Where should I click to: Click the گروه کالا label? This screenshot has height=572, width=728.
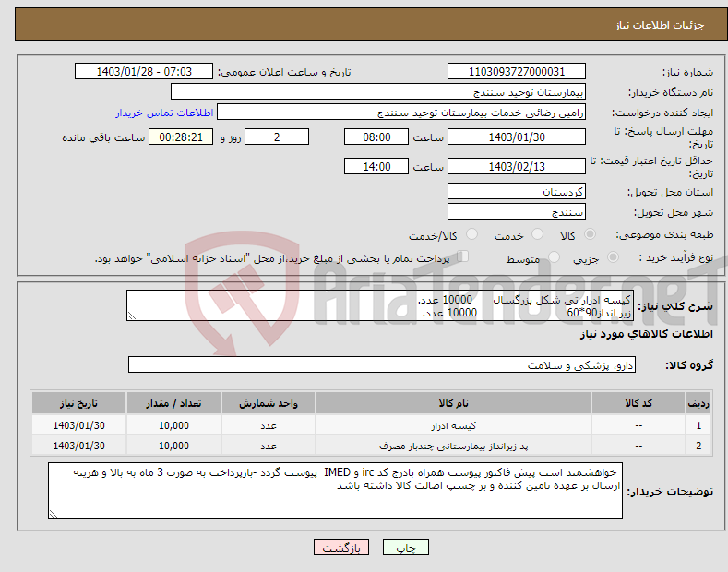(x=689, y=365)
